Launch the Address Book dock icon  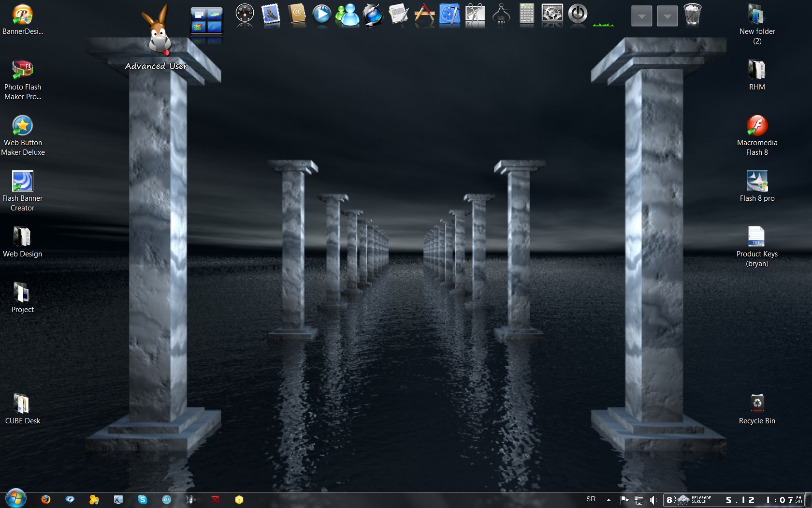click(x=297, y=15)
